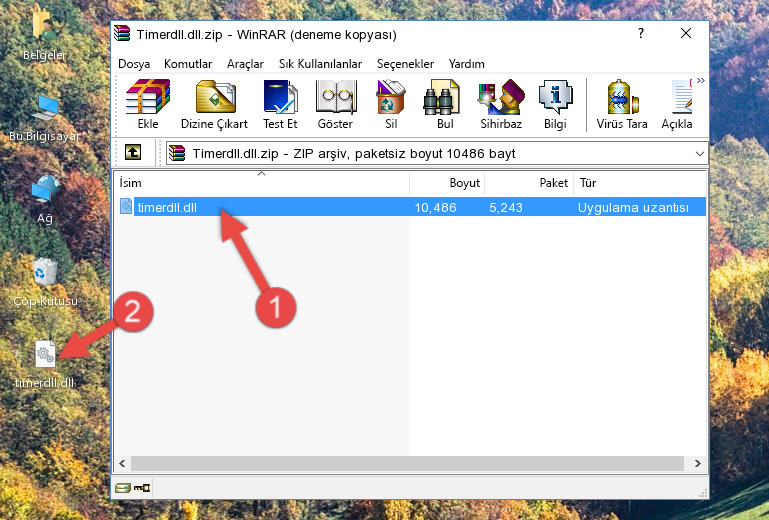Click the WinRAR title bar app icon

coord(122,34)
